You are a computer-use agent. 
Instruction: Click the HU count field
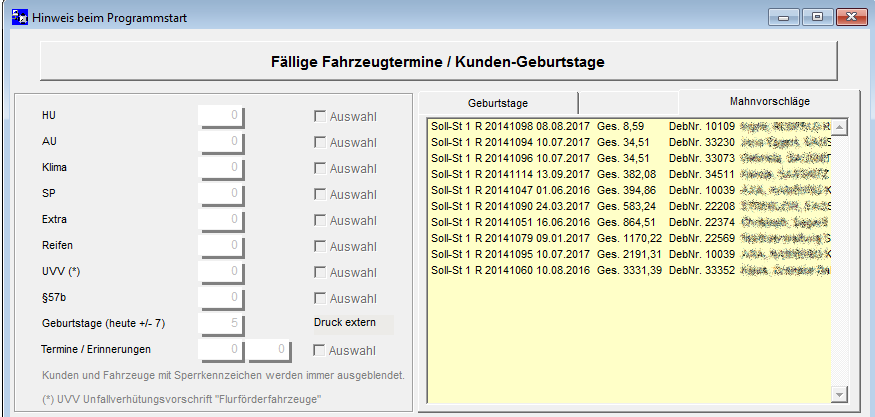click(x=222, y=117)
